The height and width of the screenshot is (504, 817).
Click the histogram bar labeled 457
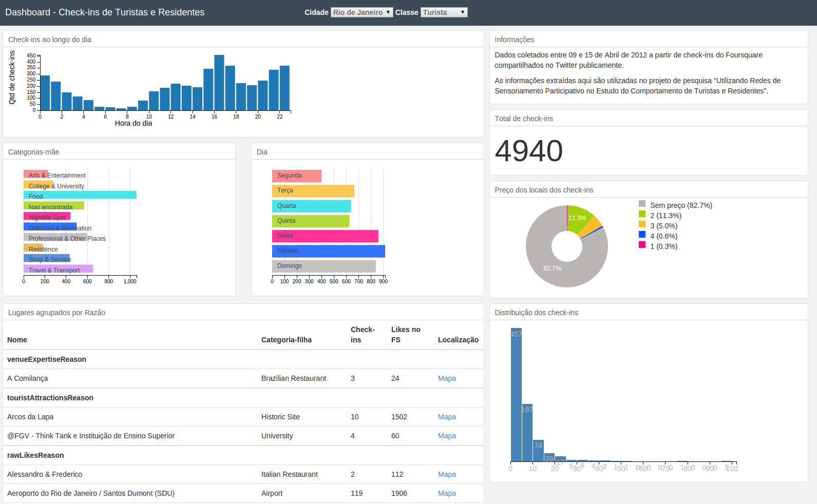click(516, 395)
